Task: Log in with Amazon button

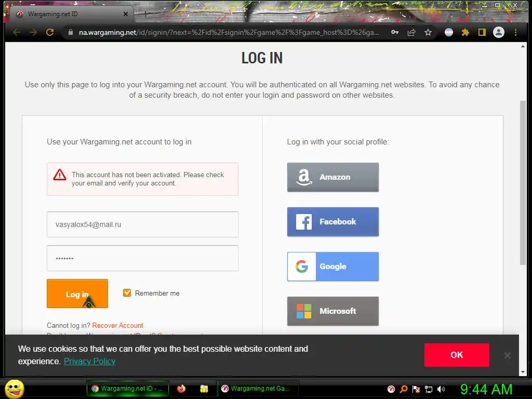Action: pyautogui.click(x=333, y=177)
